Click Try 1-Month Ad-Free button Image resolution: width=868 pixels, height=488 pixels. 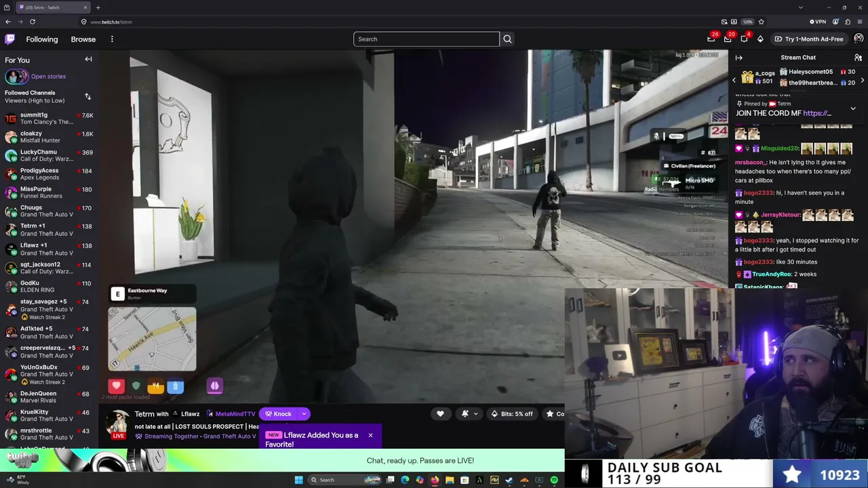(809, 39)
